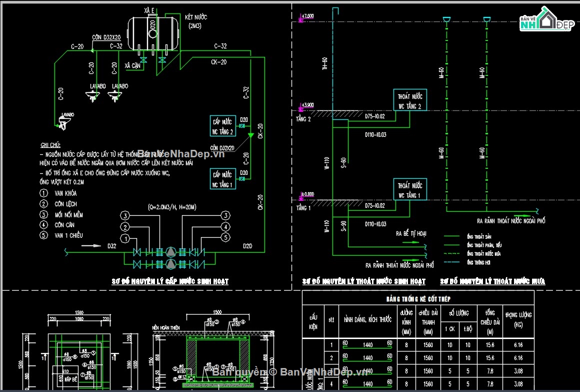Viewport: 580px width, 392px height.
Task: Select the horizontal water tank drawing
Action: (153, 33)
